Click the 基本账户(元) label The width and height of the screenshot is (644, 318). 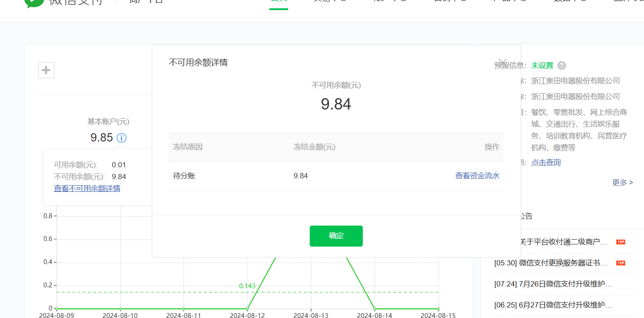tap(108, 121)
